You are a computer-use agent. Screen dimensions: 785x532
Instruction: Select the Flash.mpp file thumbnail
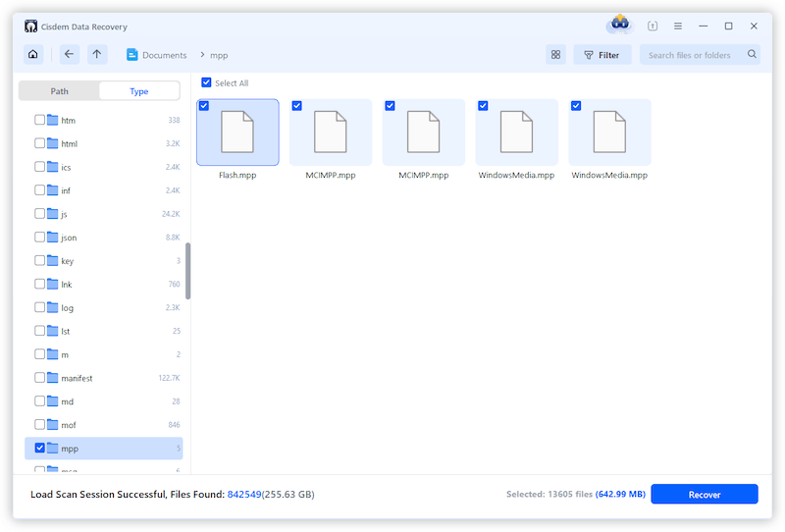pyautogui.click(x=237, y=133)
